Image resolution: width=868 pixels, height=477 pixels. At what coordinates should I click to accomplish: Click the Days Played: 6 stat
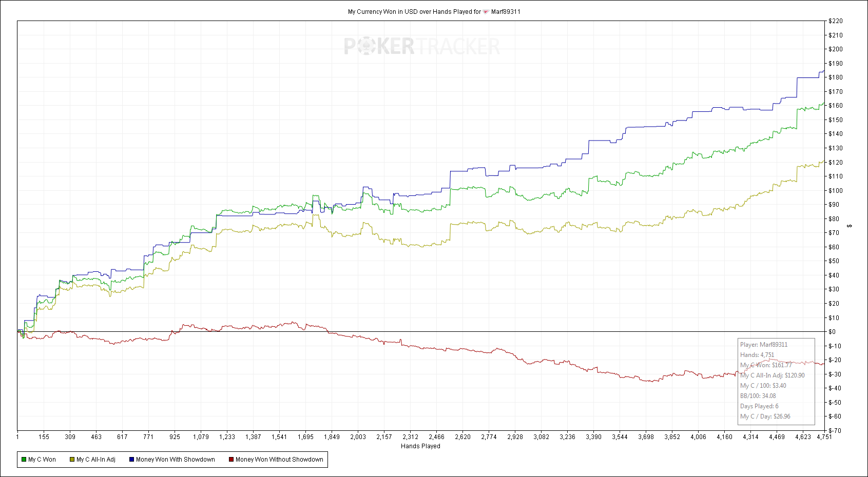[759, 406]
